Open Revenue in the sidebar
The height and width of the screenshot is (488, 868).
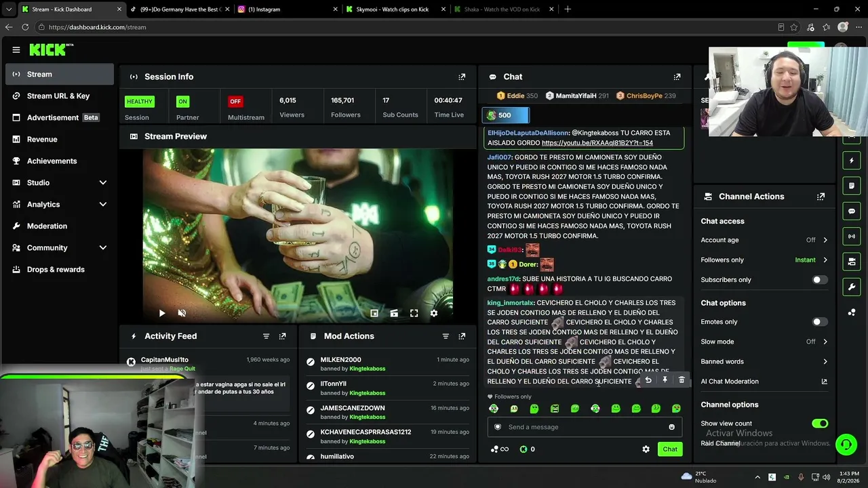point(60,140)
